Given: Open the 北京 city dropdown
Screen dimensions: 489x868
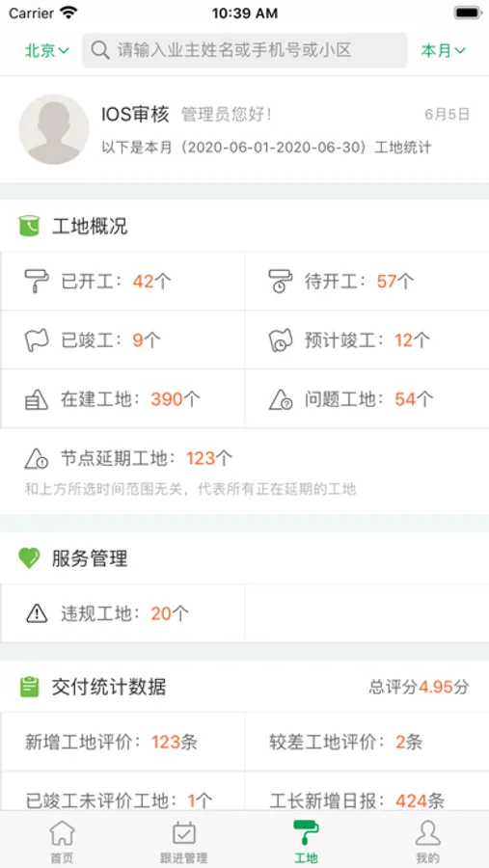Looking at the screenshot, I should (47, 51).
